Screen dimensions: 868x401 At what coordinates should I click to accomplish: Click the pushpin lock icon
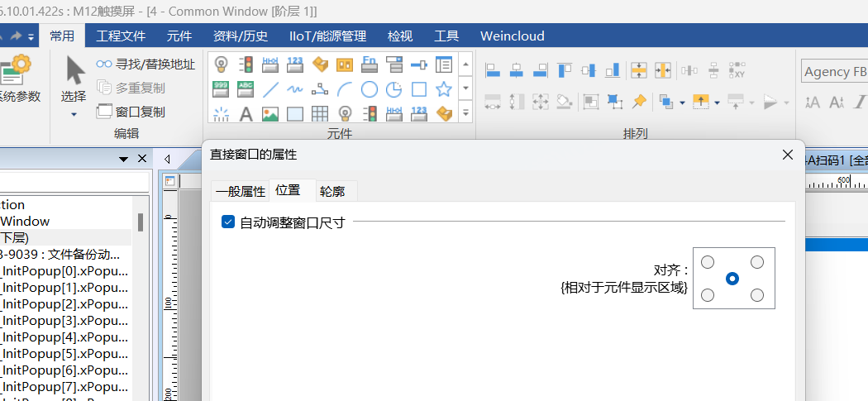click(x=639, y=102)
